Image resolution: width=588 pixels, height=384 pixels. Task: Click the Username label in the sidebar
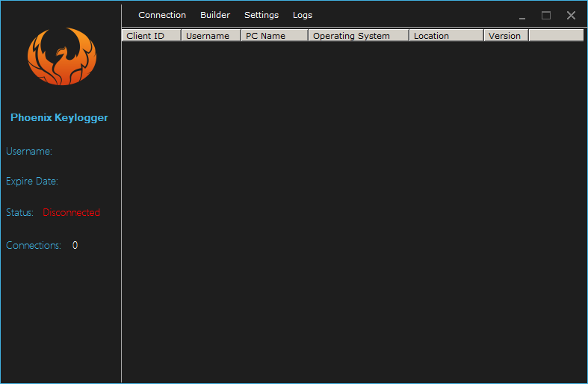29,152
